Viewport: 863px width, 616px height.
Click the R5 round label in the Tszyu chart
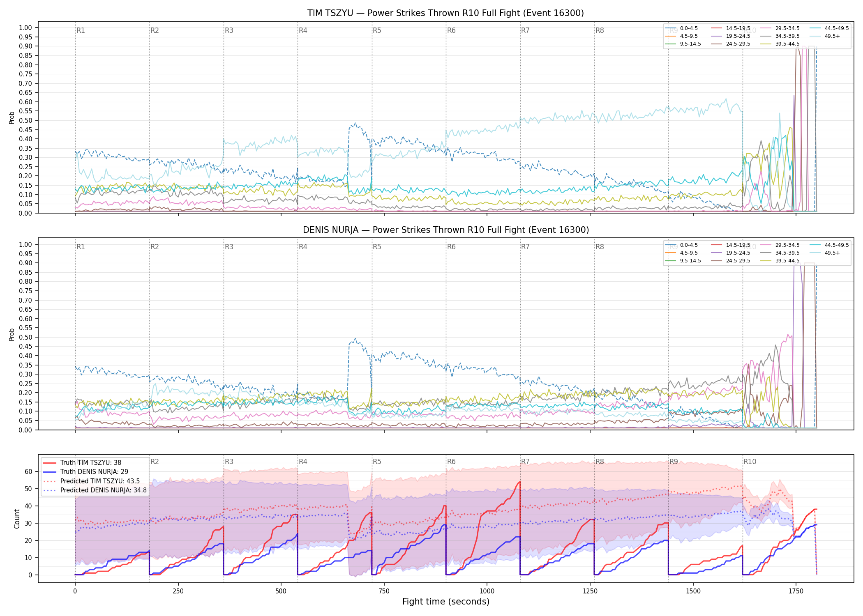(x=377, y=30)
